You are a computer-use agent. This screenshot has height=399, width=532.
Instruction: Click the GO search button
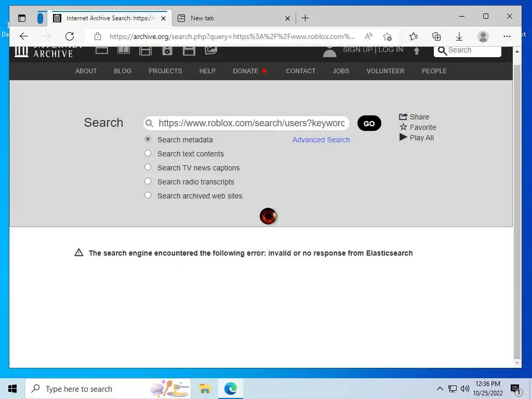[x=369, y=123]
